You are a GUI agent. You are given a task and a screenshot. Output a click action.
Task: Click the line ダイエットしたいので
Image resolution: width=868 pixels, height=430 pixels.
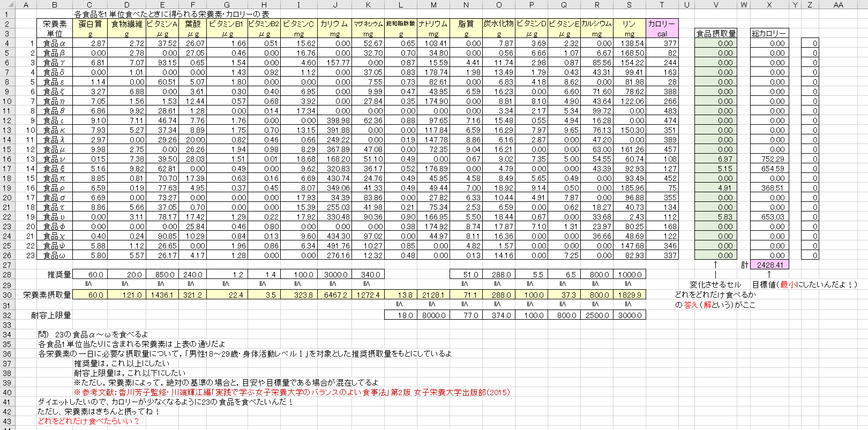point(166,402)
